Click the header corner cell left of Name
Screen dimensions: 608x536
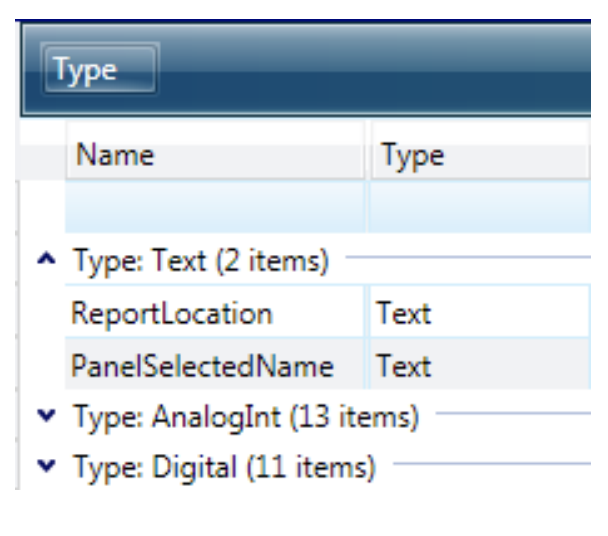point(42,156)
